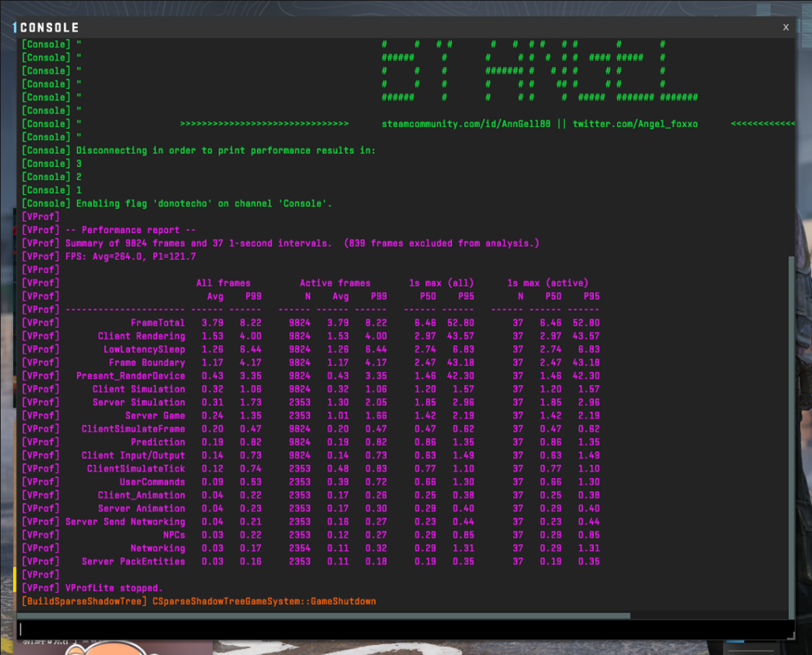Close the console window
Image resolution: width=812 pixels, height=655 pixels.
785,27
